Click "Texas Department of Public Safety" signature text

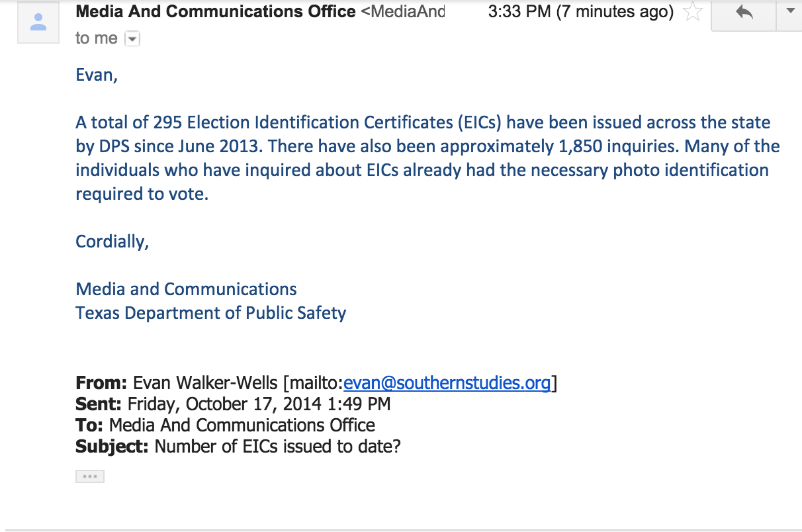[210, 313]
